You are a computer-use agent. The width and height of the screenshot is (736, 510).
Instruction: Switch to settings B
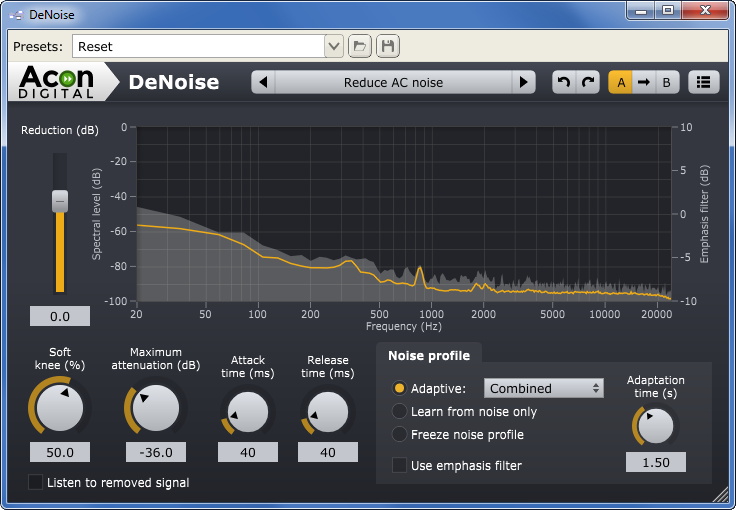666,82
